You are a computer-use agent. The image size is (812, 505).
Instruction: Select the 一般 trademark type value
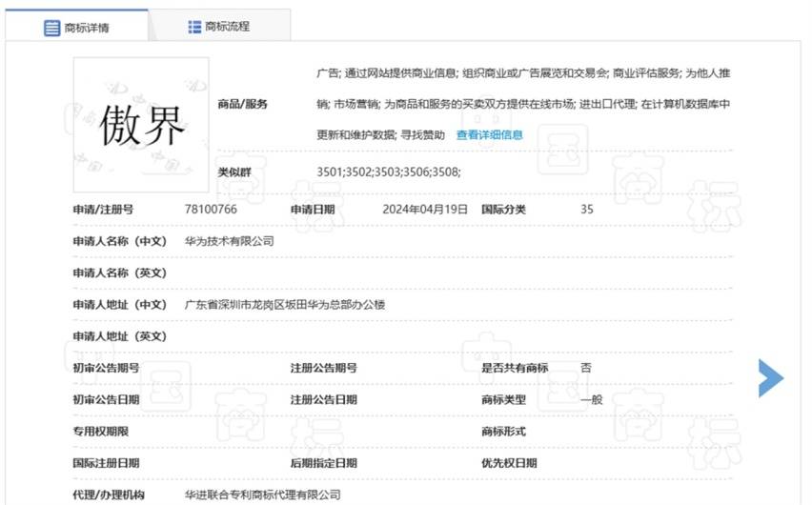coord(592,399)
